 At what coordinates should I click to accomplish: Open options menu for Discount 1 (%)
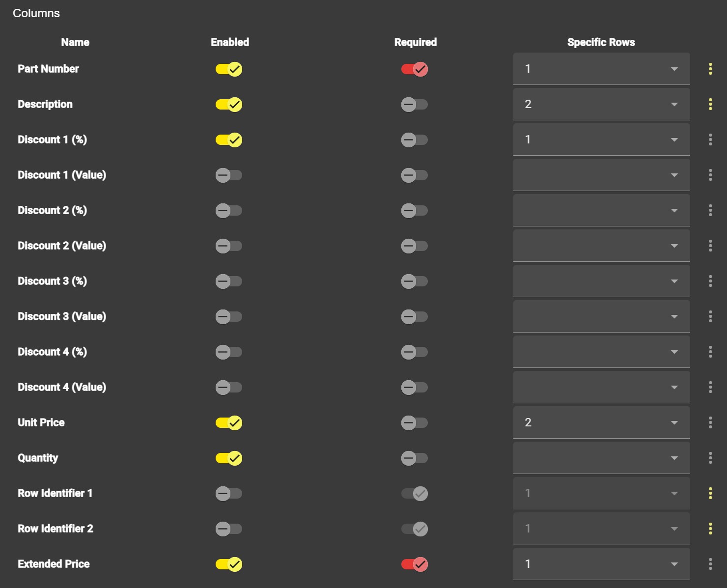click(x=711, y=140)
